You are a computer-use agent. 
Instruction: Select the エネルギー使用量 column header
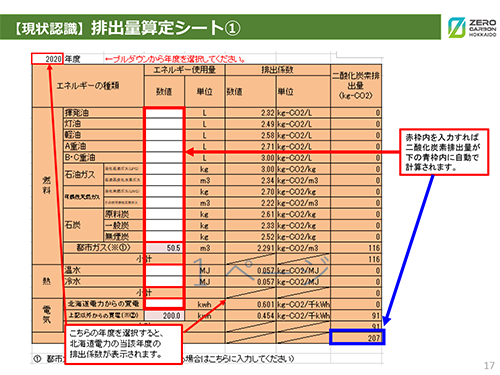pos(184,70)
